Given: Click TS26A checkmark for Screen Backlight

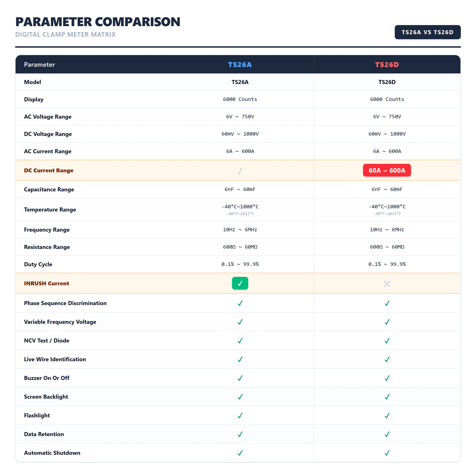Looking at the screenshot, I should point(240,397).
